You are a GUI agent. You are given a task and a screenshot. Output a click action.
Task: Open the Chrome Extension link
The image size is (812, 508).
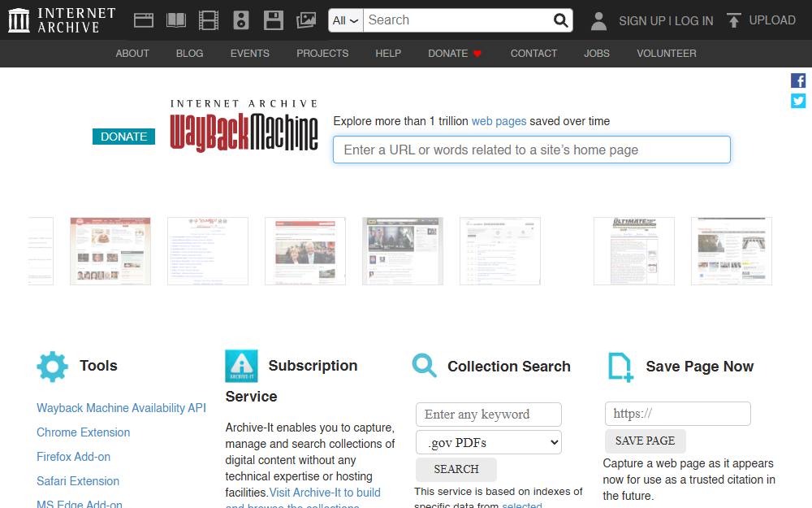point(83,432)
